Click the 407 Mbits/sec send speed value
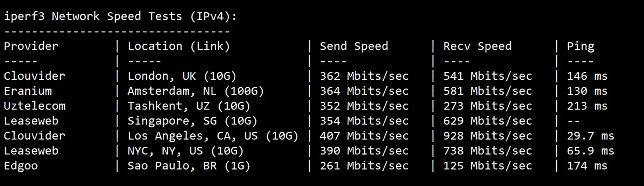This screenshot has height=186, width=644. pyautogui.click(x=364, y=136)
